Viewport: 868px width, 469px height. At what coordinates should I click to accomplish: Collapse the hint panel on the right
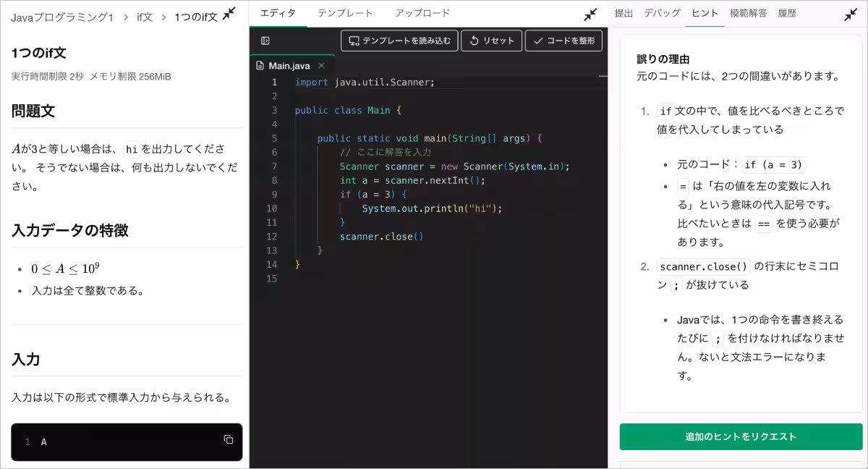pos(851,14)
